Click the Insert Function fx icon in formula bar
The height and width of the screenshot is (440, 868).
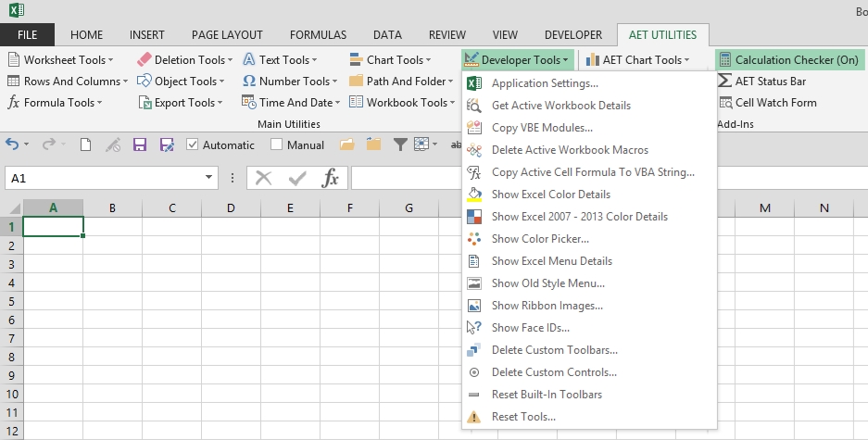coord(331,178)
